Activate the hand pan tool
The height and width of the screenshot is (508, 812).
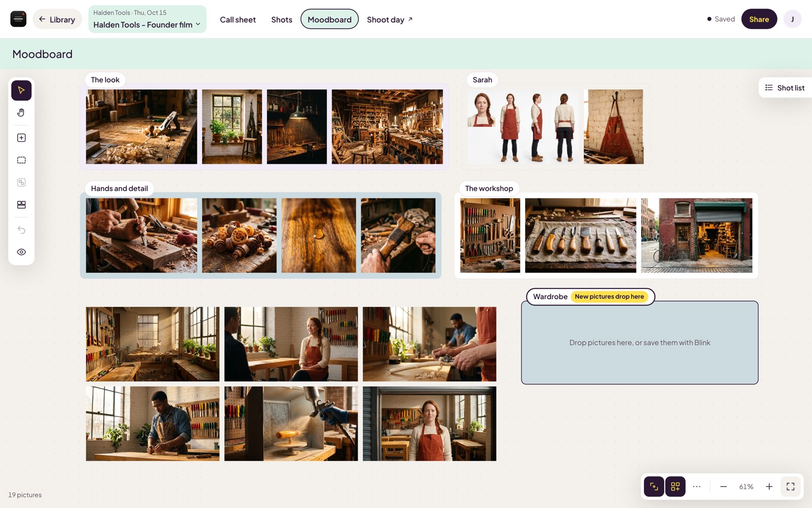pyautogui.click(x=21, y=113)
